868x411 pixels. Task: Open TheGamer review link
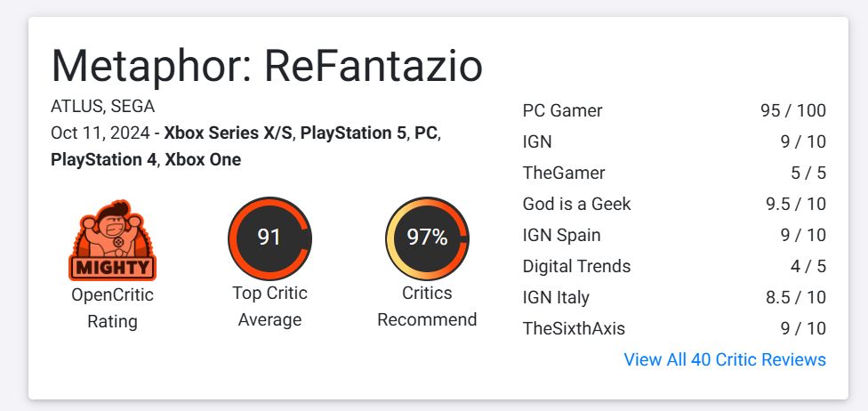click(564, 173)
